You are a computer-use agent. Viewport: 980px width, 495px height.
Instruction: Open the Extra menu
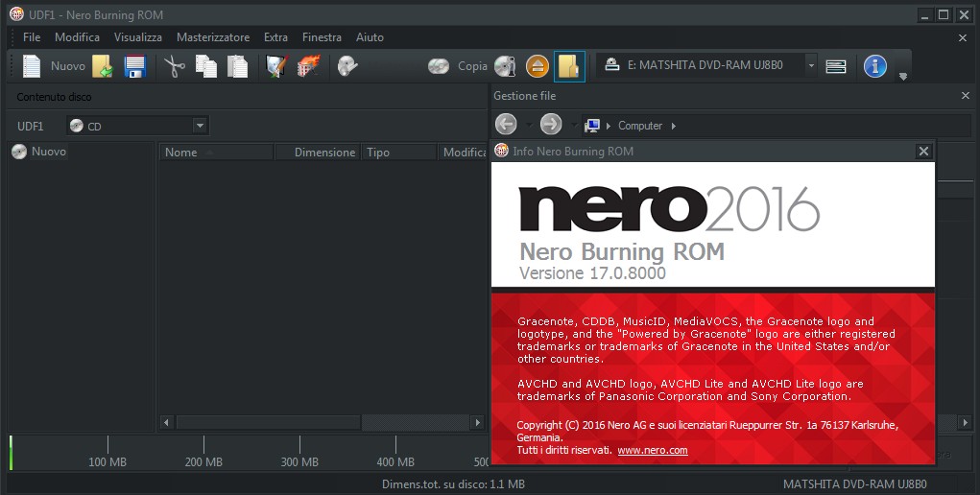pos(275,37)
